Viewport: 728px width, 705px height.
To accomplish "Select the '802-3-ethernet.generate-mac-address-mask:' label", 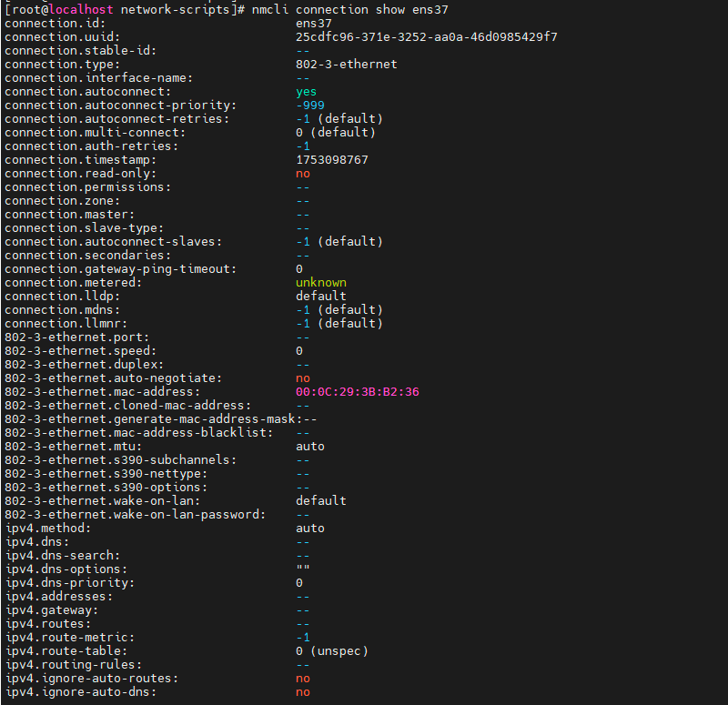I will coord(153,419).
